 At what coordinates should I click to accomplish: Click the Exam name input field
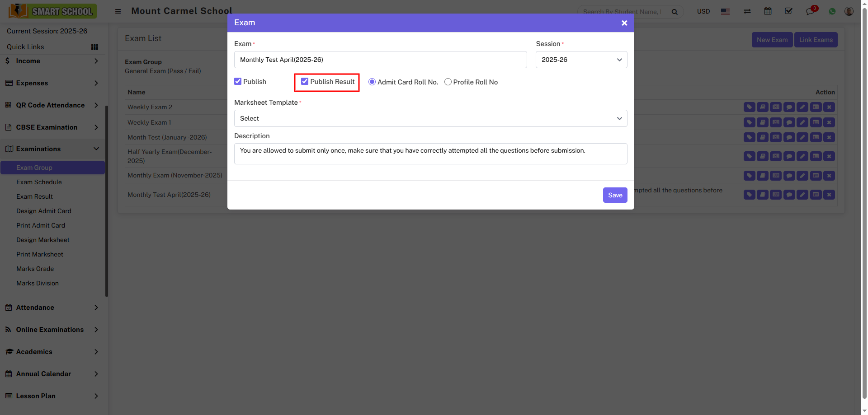click(x=380, y=60)
